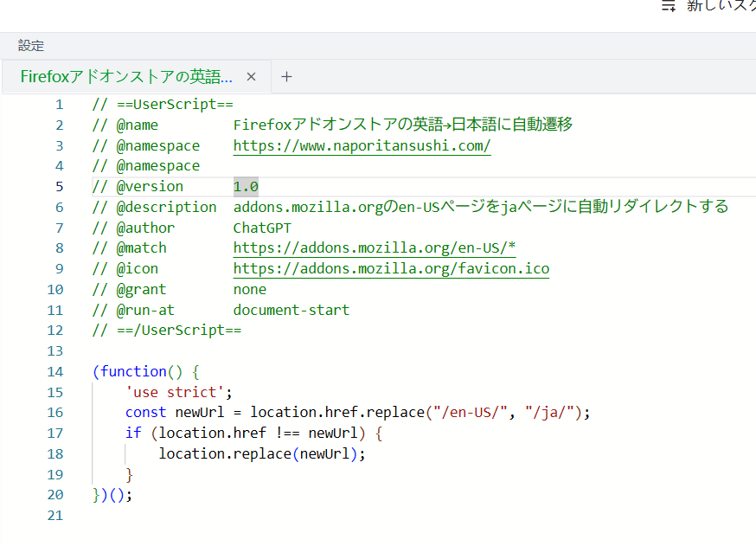756x546 pixels.
Task: Click the @grant keyword
Action: tap(141, 289)
